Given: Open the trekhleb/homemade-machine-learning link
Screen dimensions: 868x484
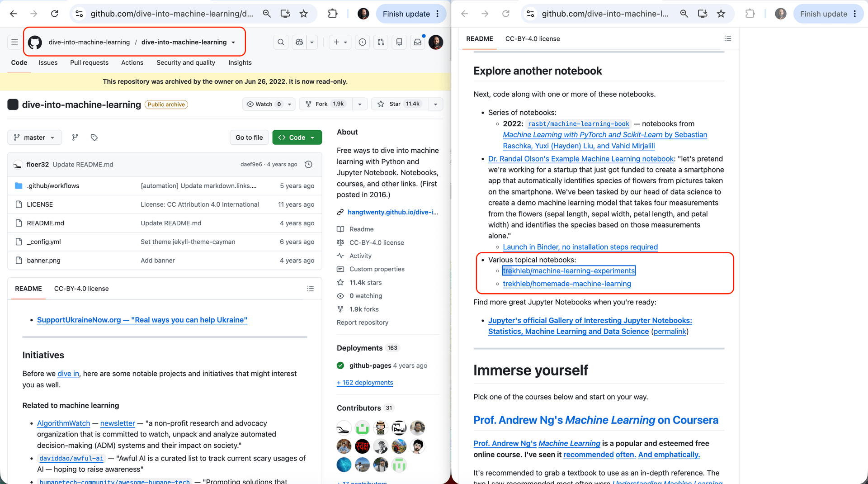Looking at the screenshot, I should pyautogui.click(x=567, y=284).
